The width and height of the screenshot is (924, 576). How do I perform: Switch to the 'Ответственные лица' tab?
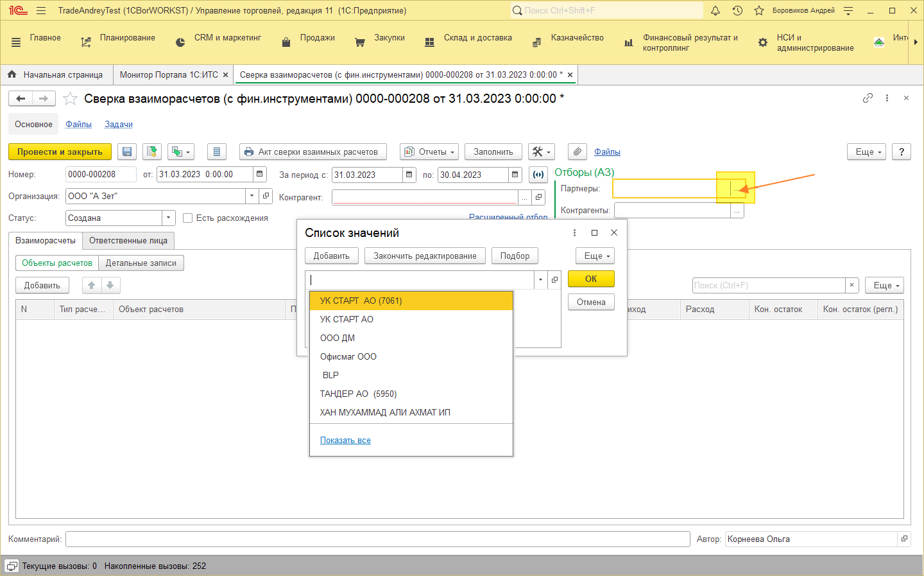(128, 241)
